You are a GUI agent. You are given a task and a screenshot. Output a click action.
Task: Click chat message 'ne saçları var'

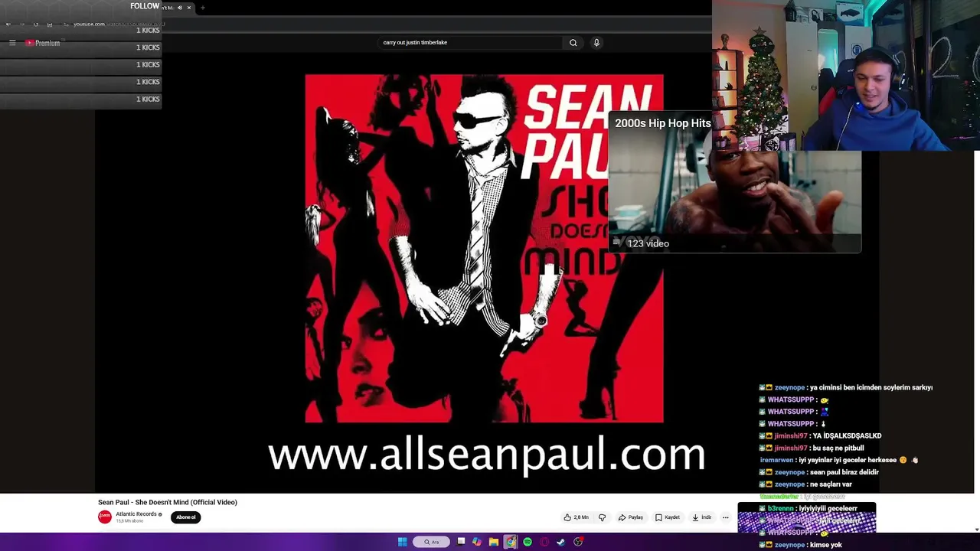pyautogui.click(x=831, y=484)
